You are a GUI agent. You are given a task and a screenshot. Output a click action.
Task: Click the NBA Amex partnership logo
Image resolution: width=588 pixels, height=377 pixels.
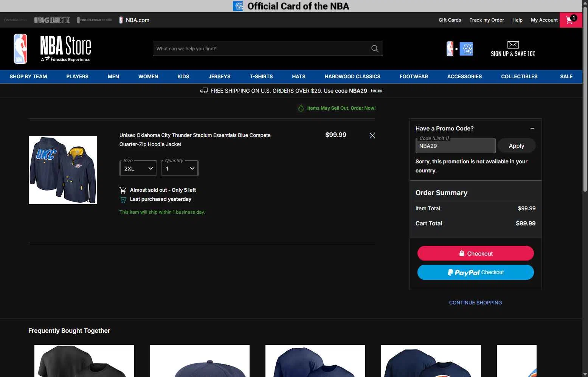[x=460, y=49]
